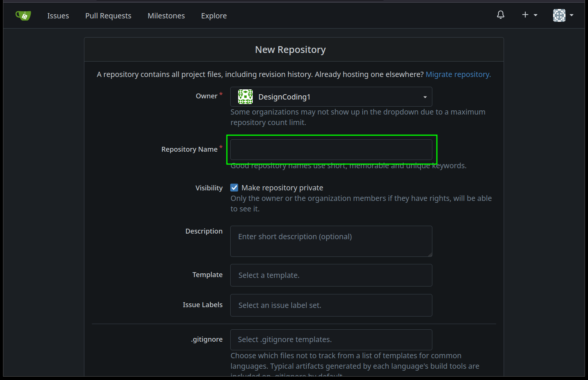Navigate to the Milestones page
The image size is (588, 380).
click(166, 16)
